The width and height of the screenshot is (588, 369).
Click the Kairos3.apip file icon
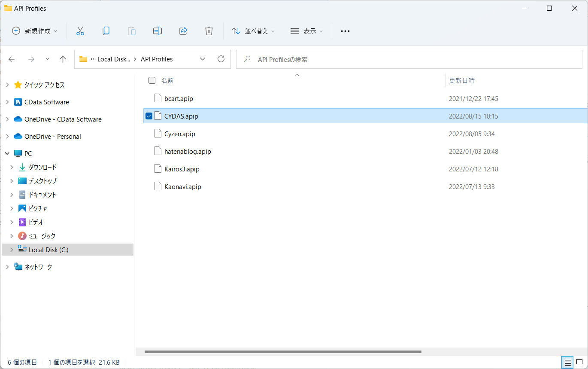[158, 169]
